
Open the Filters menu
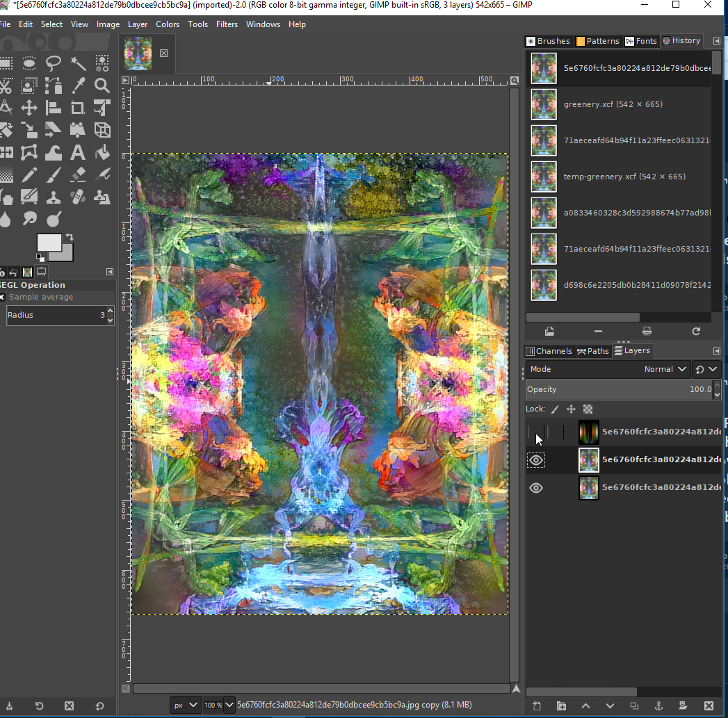pyautogui.click(x=227, y=24)
